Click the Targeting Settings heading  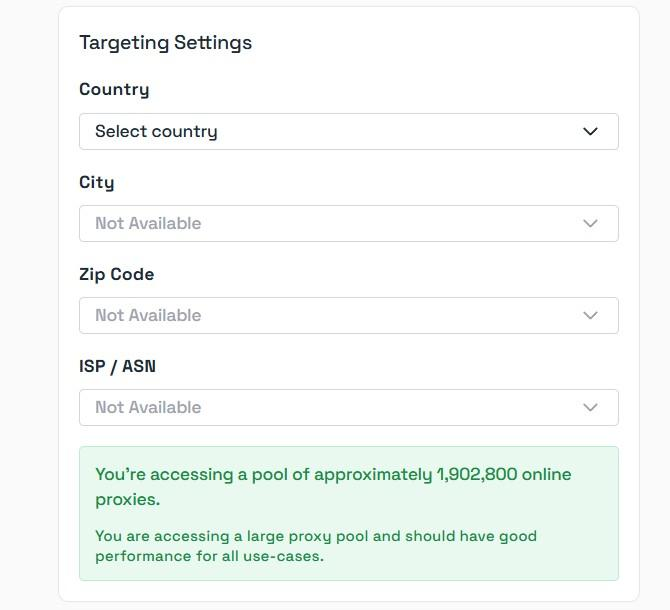coord(165,42)
